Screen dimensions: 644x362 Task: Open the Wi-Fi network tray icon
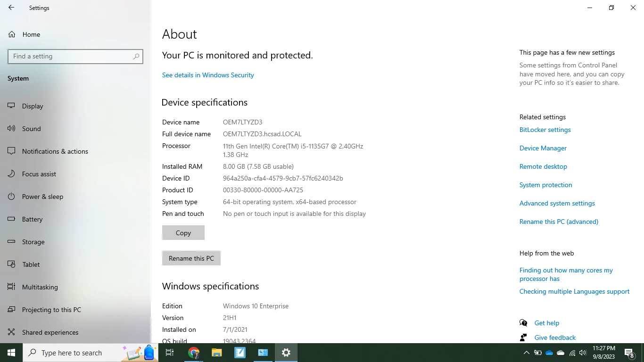[572, 353]
